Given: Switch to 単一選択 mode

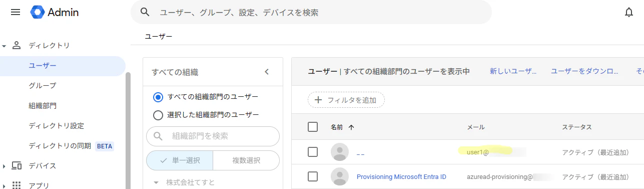Looking at the screenshot, I should [x=180, y=160].
